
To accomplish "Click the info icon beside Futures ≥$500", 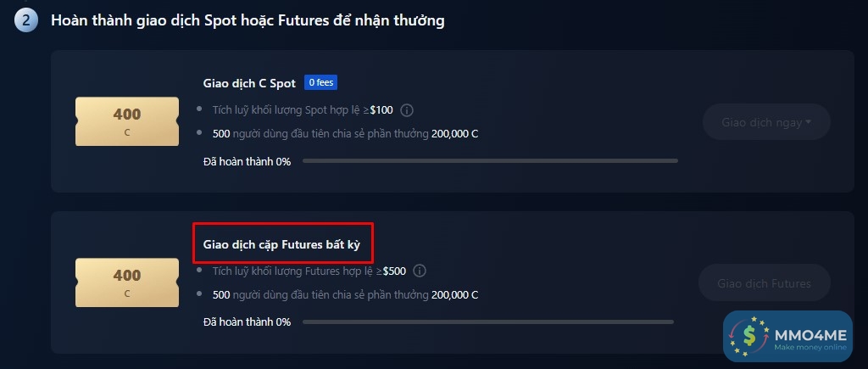I will click(420, 271).
